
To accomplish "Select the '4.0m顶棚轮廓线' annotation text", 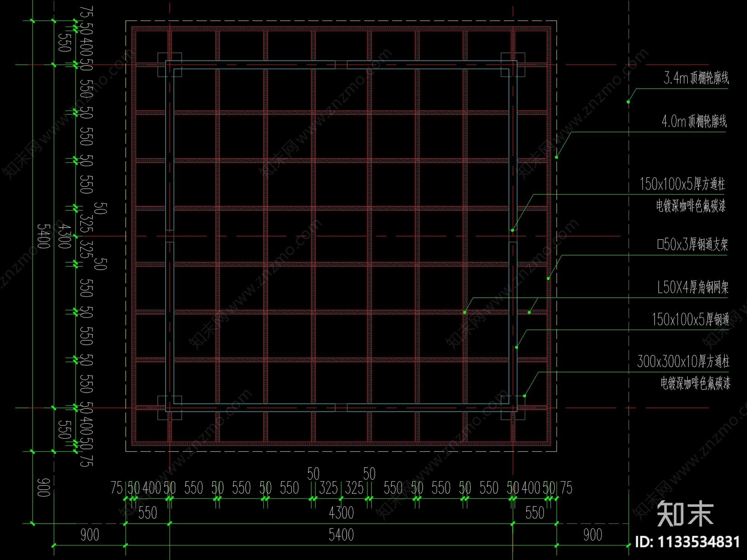I will 694,121.
